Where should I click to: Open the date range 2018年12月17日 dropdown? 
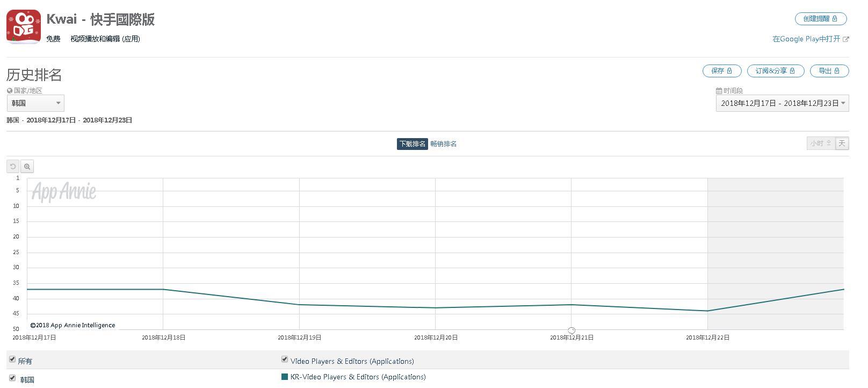pyautogui.click(x=782, y=103)
